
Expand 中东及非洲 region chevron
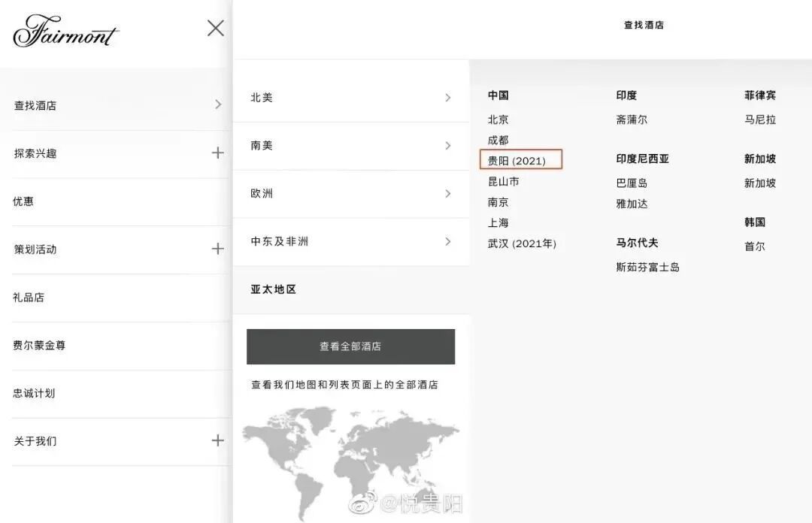pyautogui.click(x=448, y=242)
